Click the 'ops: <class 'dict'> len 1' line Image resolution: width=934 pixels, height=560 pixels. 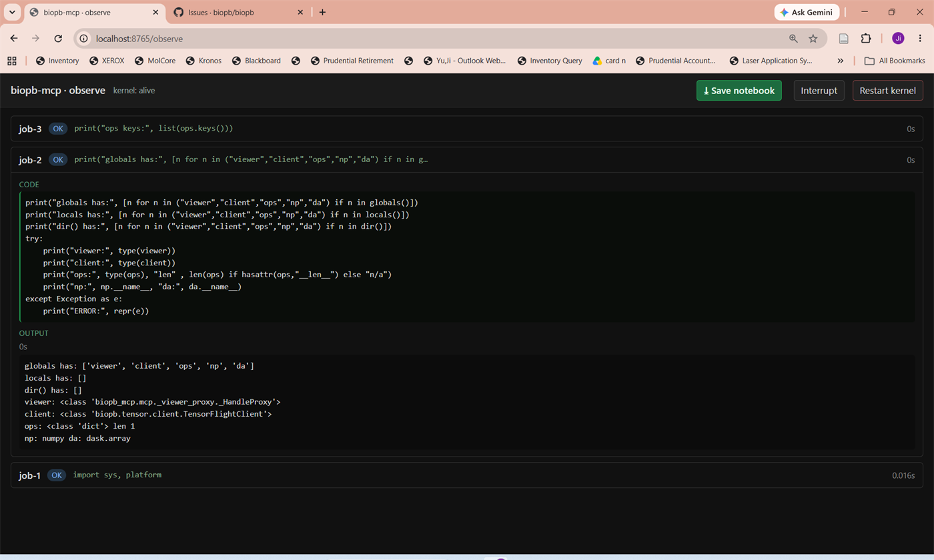point(79,426)
